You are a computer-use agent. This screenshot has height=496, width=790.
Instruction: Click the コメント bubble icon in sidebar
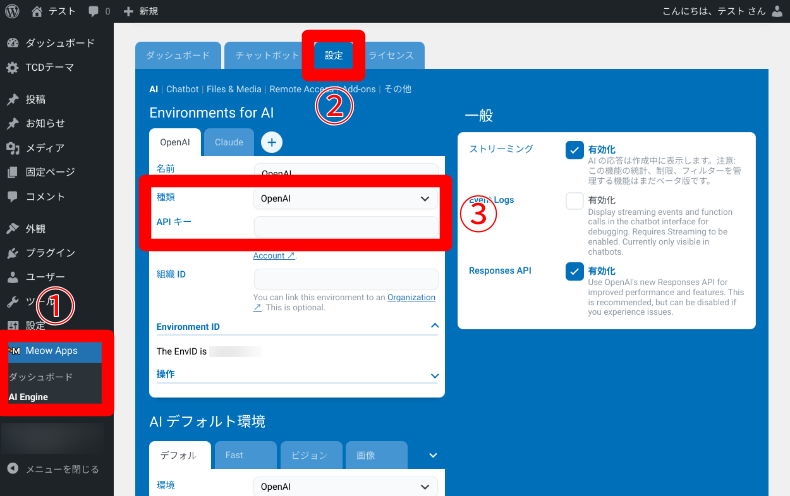(x=13, y=196)
